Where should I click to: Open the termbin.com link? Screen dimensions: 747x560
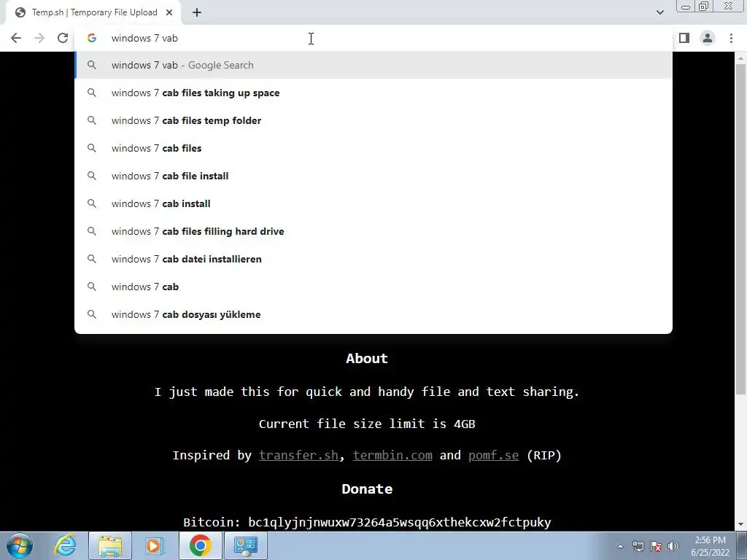pos(392,456)
